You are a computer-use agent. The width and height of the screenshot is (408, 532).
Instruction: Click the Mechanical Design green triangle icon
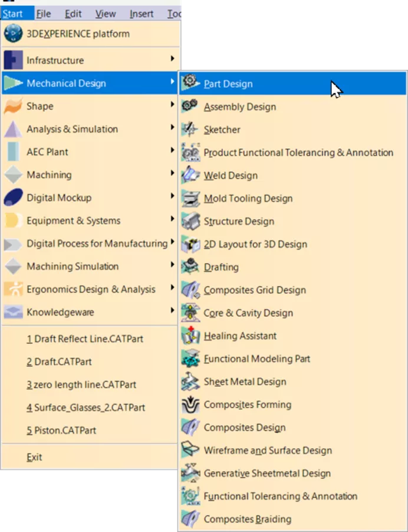(13, 83)
